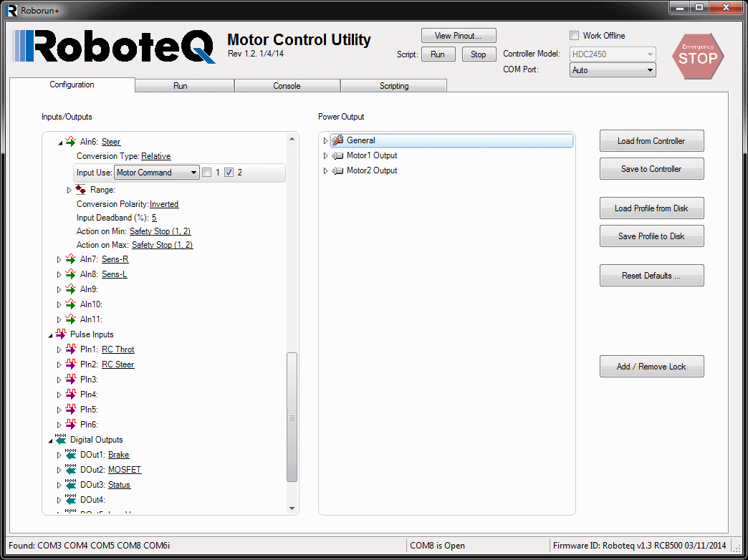The width and height of the screenshot is (748, 560).
Task: Open the Scripting tab
Action: pos(393,86)
